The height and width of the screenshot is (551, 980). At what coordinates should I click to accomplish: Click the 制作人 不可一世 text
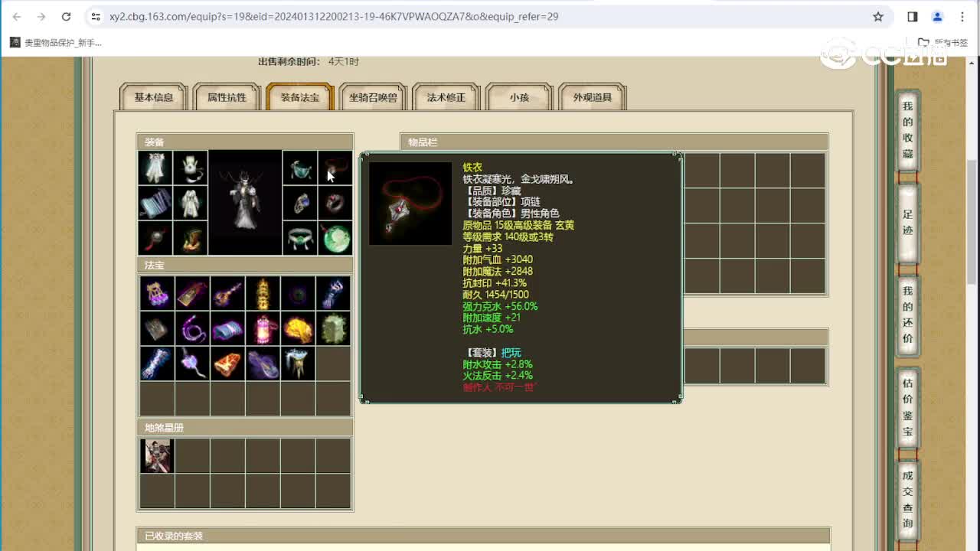click(x=500, y=387)
